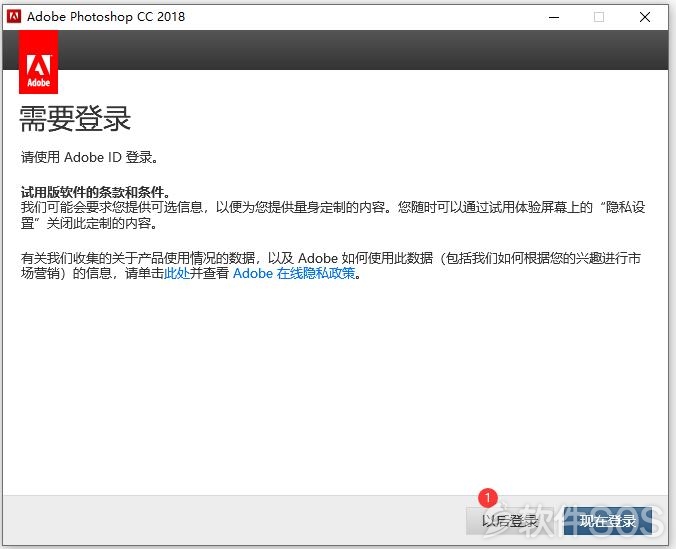The height and width of the screenshot is (549, 676).
Task: Close the Adobe Photoshop CC 2018 window
Action: pos(645,17)
